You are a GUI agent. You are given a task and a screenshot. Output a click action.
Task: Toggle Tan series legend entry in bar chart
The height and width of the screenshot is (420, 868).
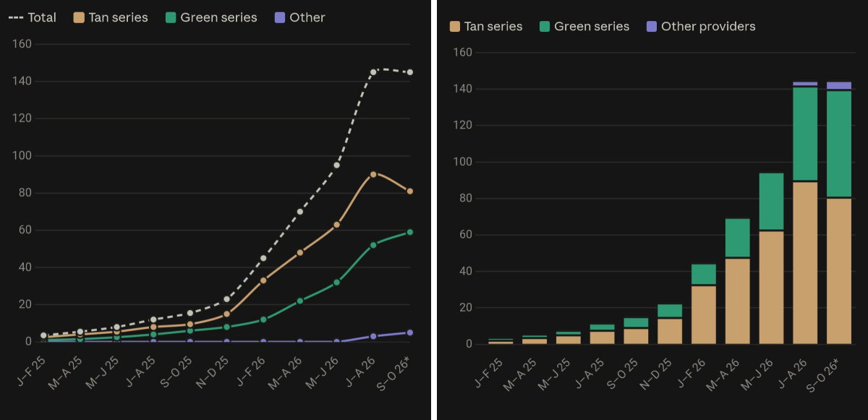coord(485,27)
